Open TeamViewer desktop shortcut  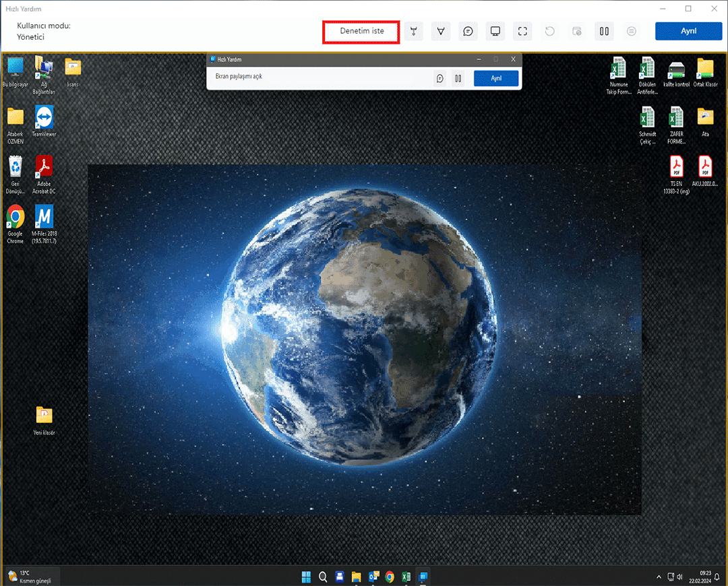click(x=44, y=120)
